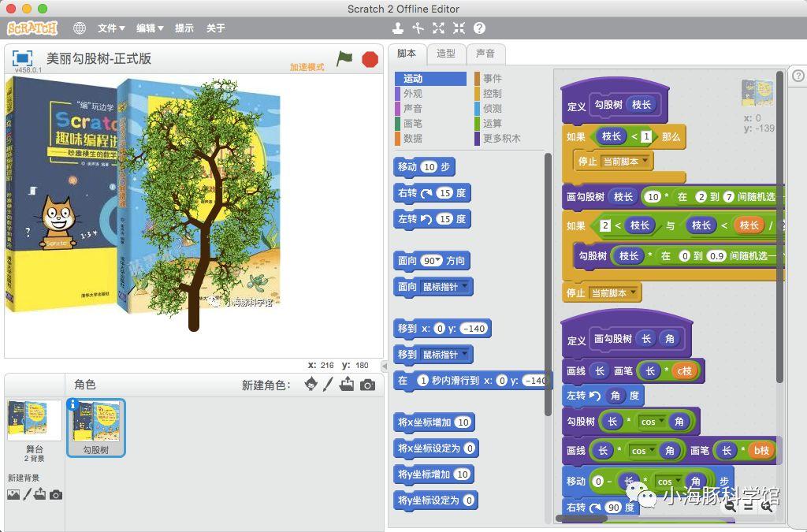Click steps field in 移动 10 步 block
807x532 pixels.
tap(430, 167)
